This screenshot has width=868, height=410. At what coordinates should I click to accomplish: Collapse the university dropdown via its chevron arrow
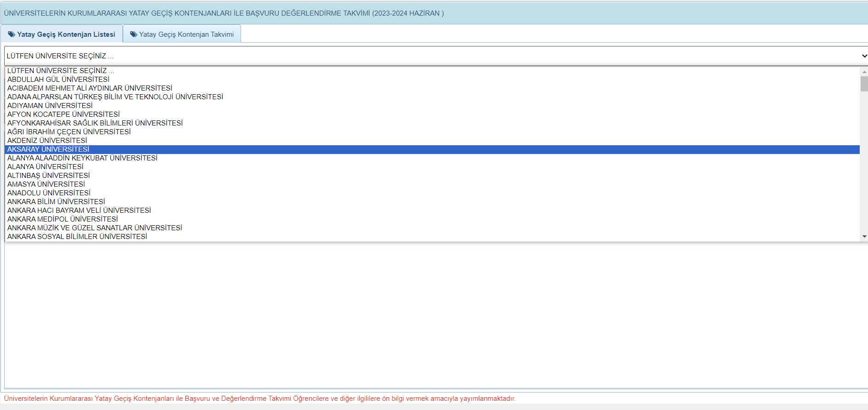(x=864, y=56)
